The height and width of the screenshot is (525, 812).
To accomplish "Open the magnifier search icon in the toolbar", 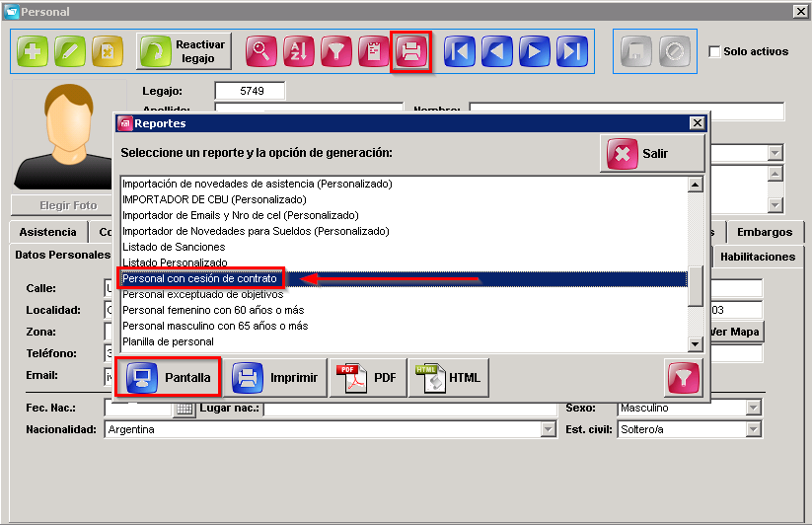I will 261,51.
